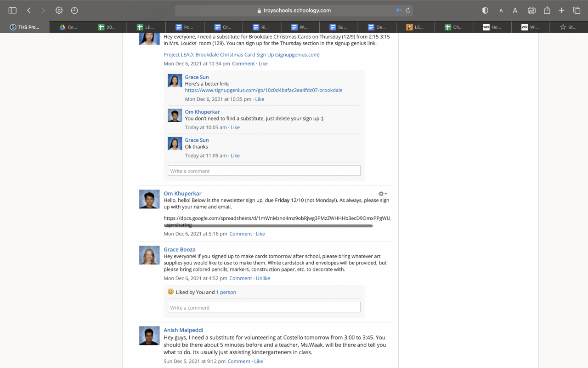Screen dimensions: 588x368
Task: Open the clock history icon in toolbar
Action: [x=74, y=10]
